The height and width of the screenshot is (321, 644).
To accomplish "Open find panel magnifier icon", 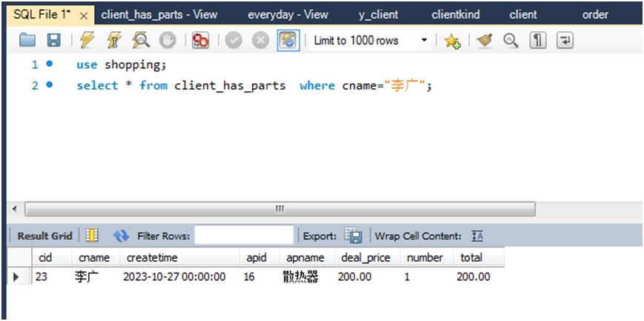I will click(511, 40).
